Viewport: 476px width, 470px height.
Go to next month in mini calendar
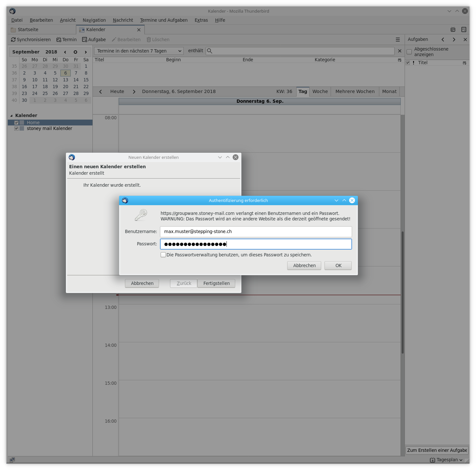[86, 52]
